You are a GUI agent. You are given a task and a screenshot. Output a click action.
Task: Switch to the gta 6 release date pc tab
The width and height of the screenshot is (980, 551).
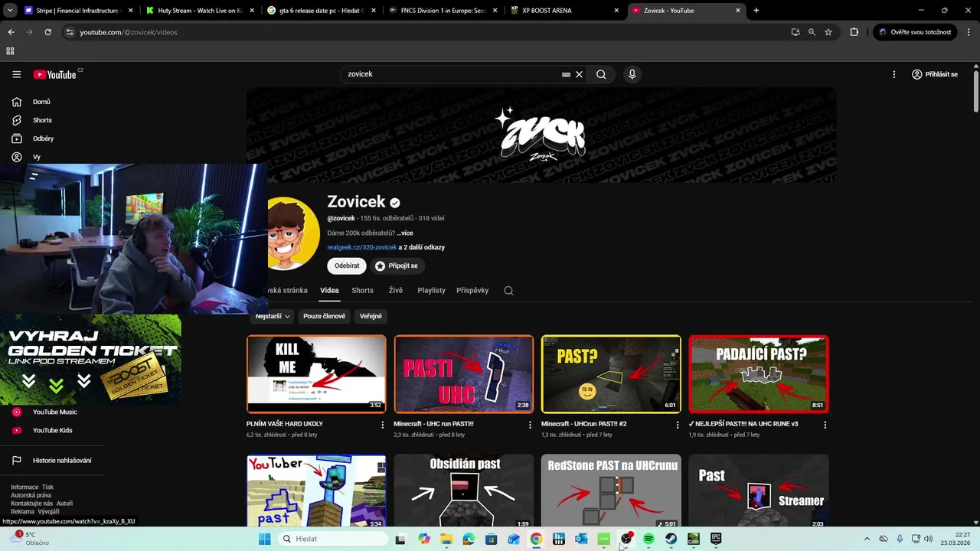pos(322,11)
